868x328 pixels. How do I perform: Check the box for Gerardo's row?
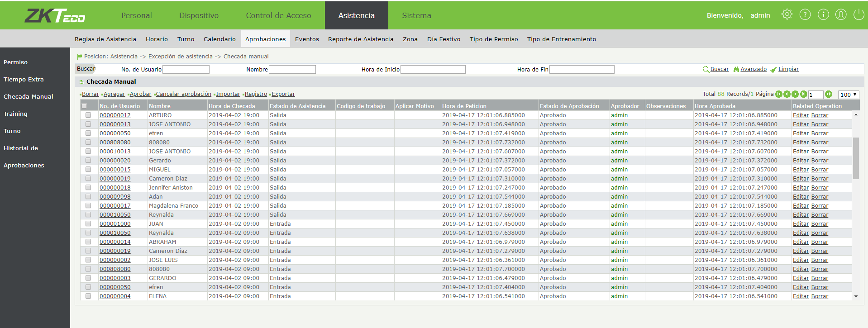point(88,160)
